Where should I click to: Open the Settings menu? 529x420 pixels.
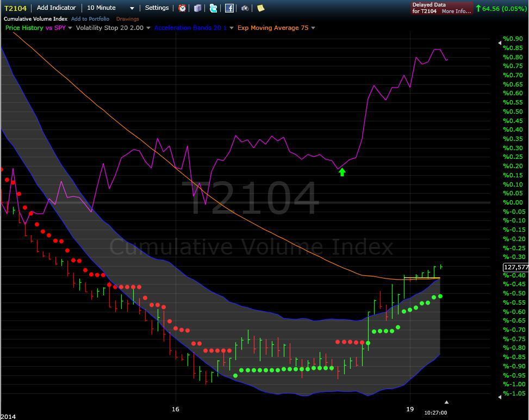pos(157,8)
